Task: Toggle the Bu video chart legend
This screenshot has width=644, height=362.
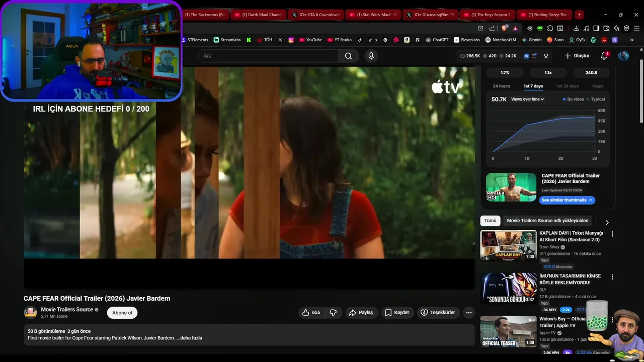Action: pos(574,100)
